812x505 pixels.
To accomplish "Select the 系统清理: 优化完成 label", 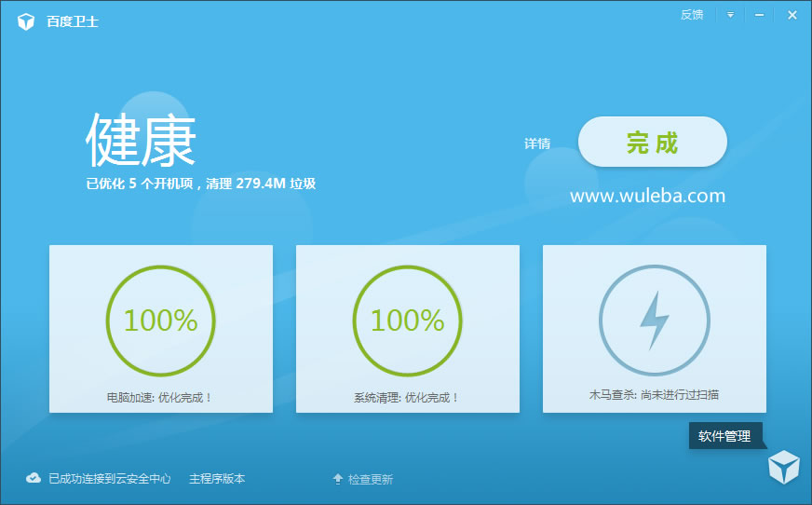I will coord(406,398).
